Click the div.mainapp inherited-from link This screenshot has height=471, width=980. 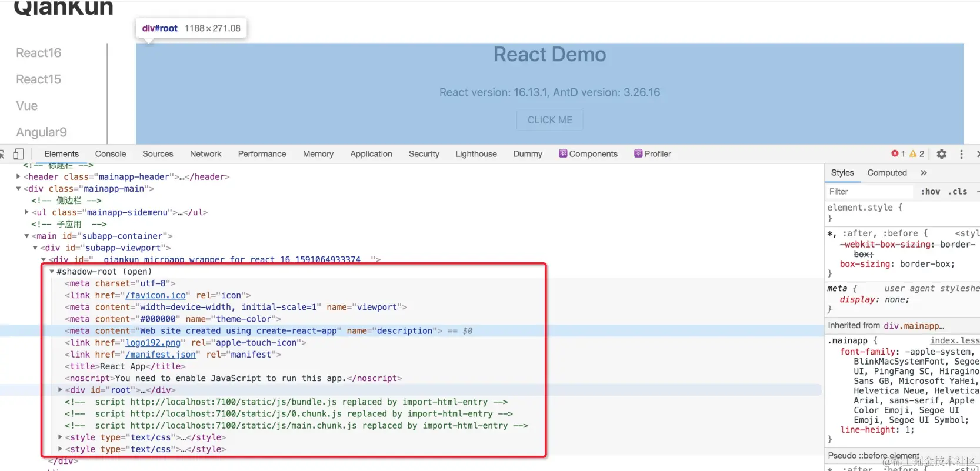(x=914, y=326)
